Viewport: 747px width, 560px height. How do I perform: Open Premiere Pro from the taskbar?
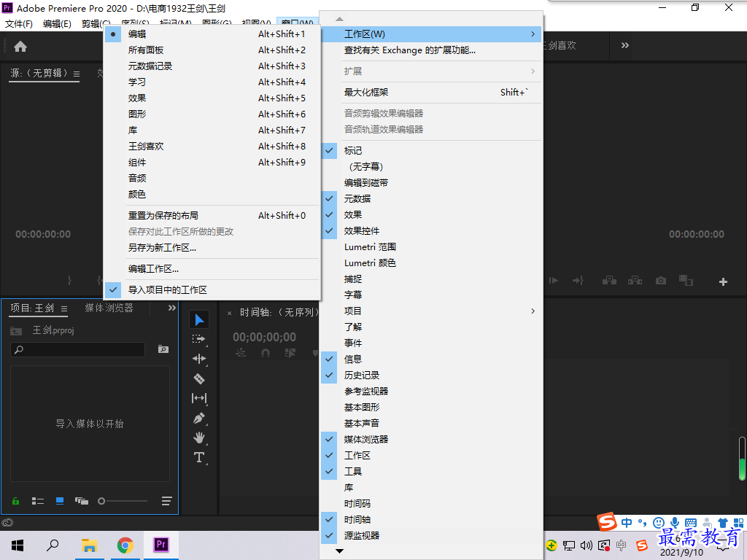(x=161, y=545)
